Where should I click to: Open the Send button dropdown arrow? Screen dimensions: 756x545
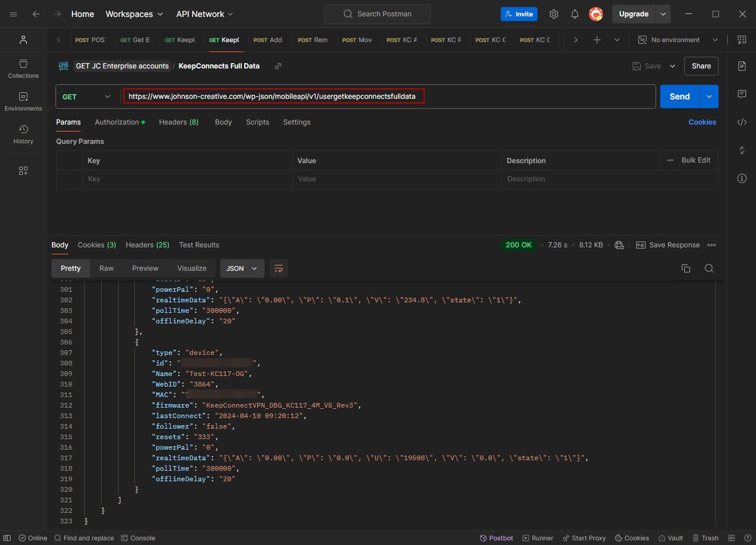click(709, 96)
